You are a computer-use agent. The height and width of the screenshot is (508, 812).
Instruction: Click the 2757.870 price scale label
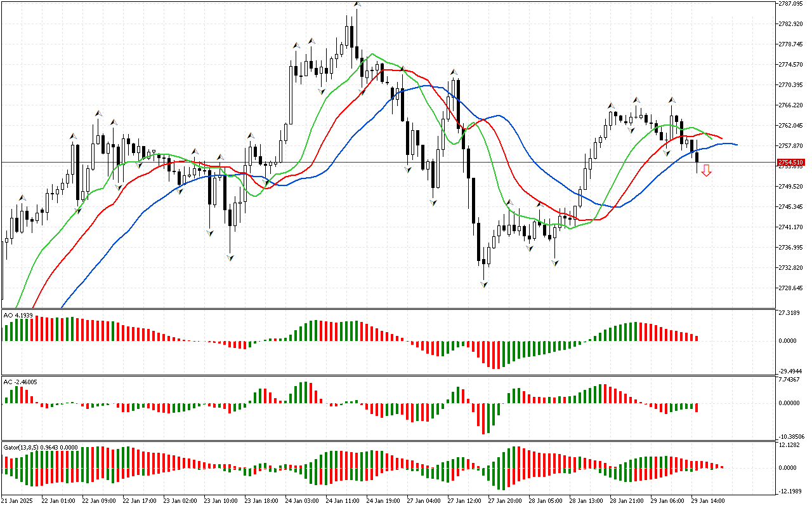coord(790,145)
